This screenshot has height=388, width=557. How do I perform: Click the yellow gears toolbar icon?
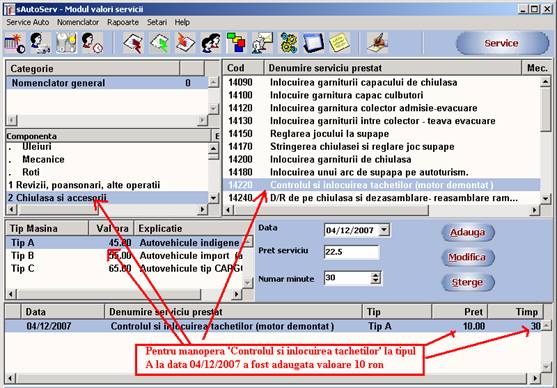[x=288, y=43]
